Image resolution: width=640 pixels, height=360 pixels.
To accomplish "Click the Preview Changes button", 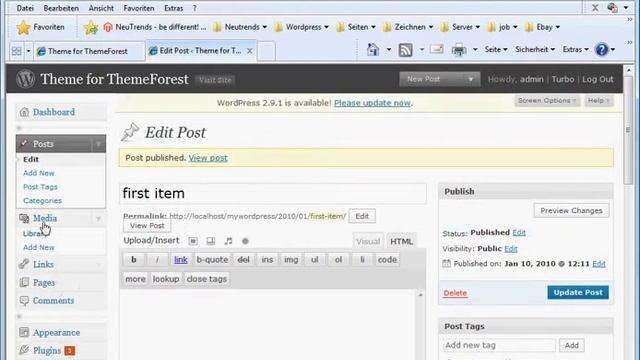I will tap(571, 211).
